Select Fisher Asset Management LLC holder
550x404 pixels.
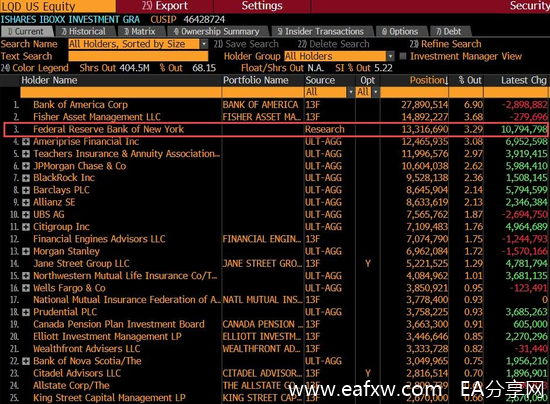[97, 117]
